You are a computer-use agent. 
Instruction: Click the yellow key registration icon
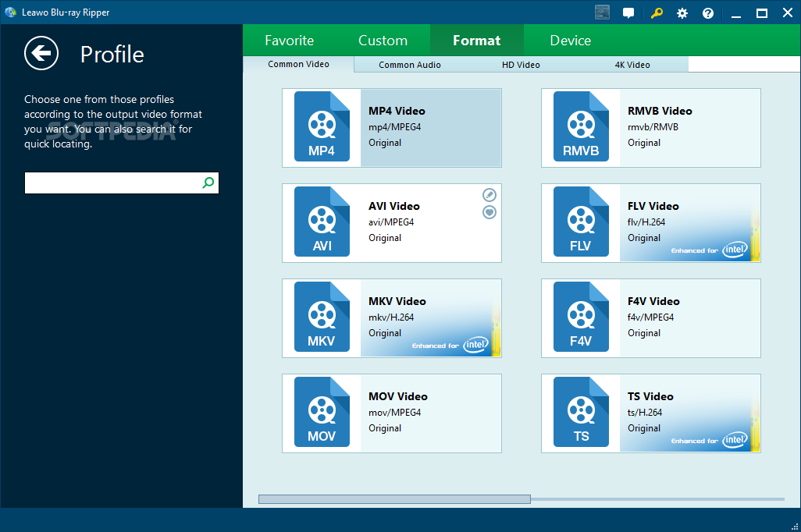[657, 12]
